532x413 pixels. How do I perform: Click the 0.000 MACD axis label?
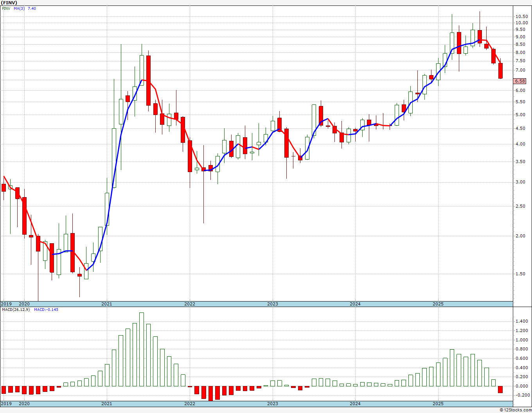[x=521, y=386]
